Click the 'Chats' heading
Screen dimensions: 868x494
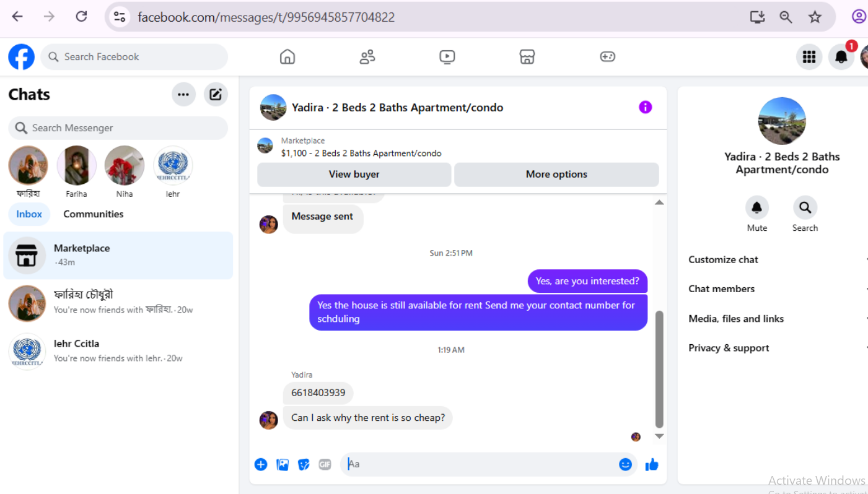(x=29, y=95)
